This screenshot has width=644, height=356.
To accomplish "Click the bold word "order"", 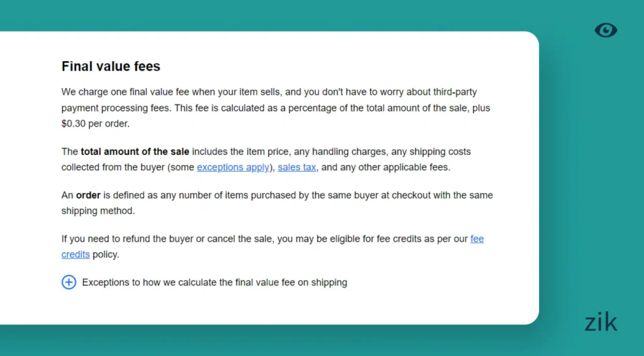I will point(89,195).
